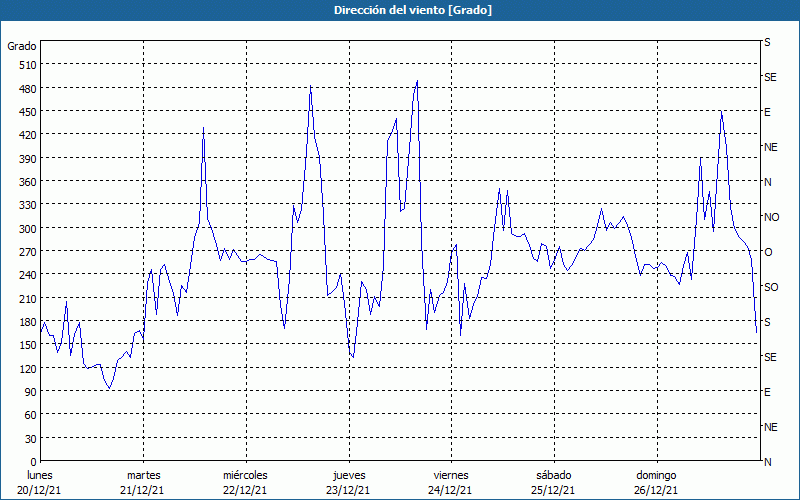Click the 210 y-axis tick label

pyautogui.click(x=29, y=299)
